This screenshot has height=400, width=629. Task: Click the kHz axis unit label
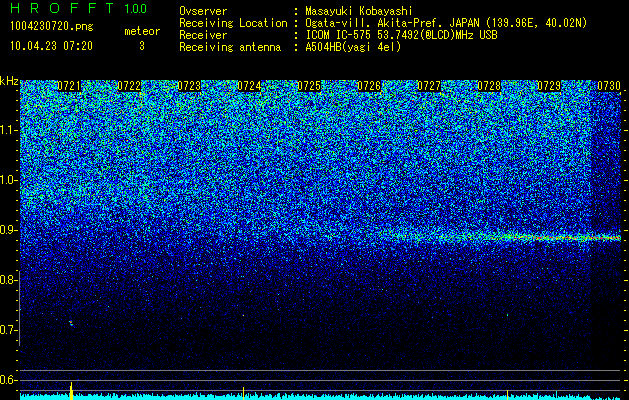coord(9,81)
